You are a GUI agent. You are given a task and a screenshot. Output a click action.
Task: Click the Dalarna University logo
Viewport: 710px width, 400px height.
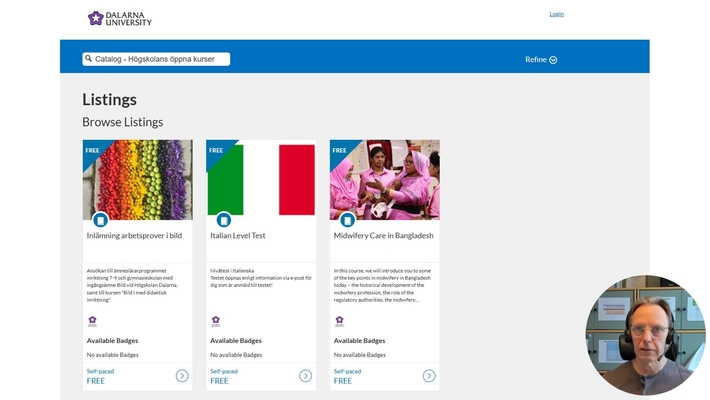[120, 18]
